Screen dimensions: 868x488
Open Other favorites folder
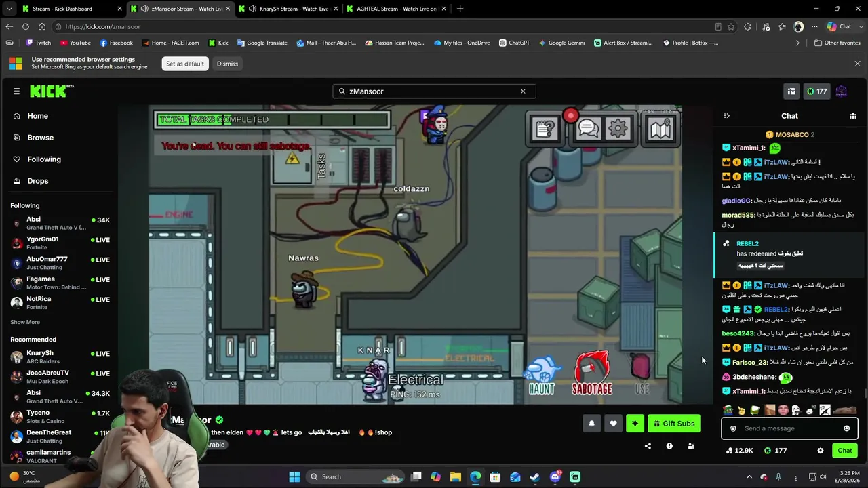(x=837, y=43)
